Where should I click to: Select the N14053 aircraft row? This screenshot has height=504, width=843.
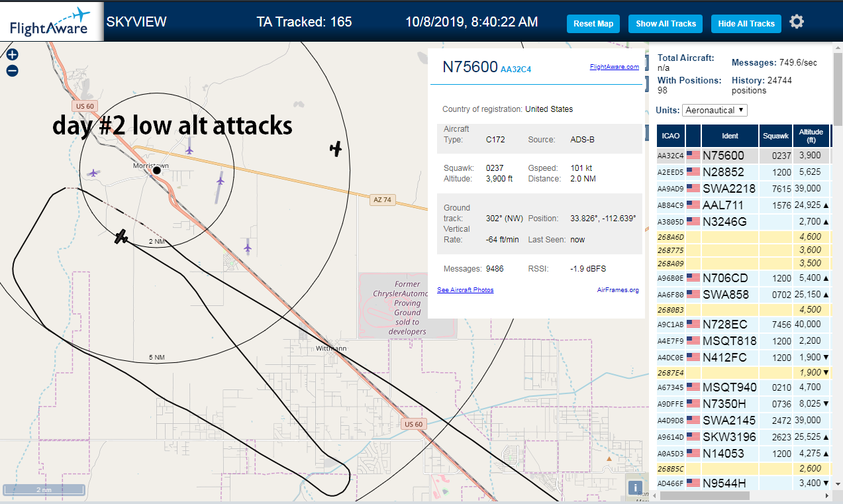click(x=743, y=454)
